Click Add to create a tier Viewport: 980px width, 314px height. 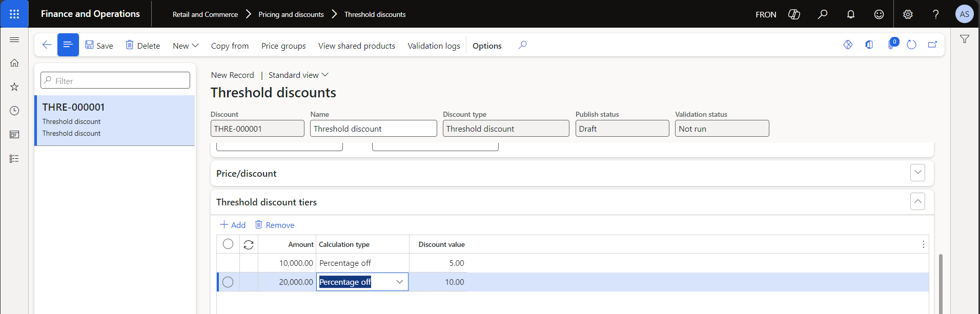point(233,225)
